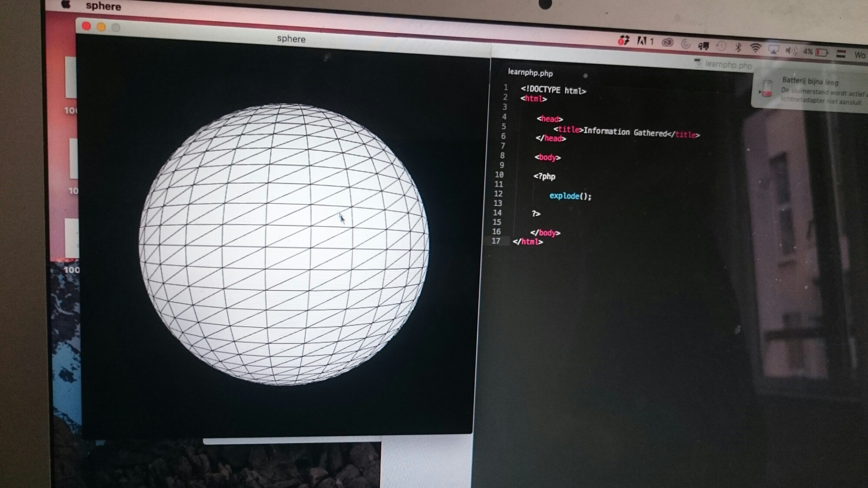Click the unsaved dot on learnphp.php tab

(585, 75)
